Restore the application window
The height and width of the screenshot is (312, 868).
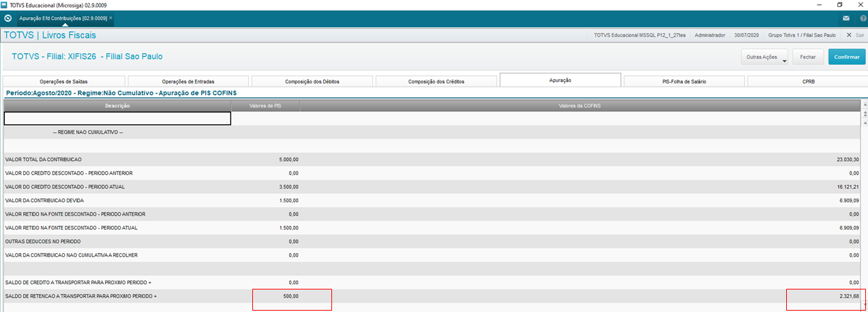click(839, 5)
